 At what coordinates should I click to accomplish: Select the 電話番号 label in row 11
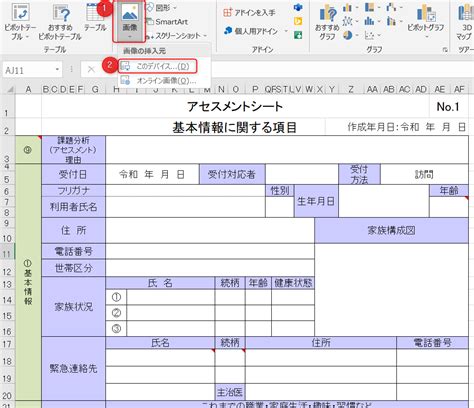(x=73, y=252)
